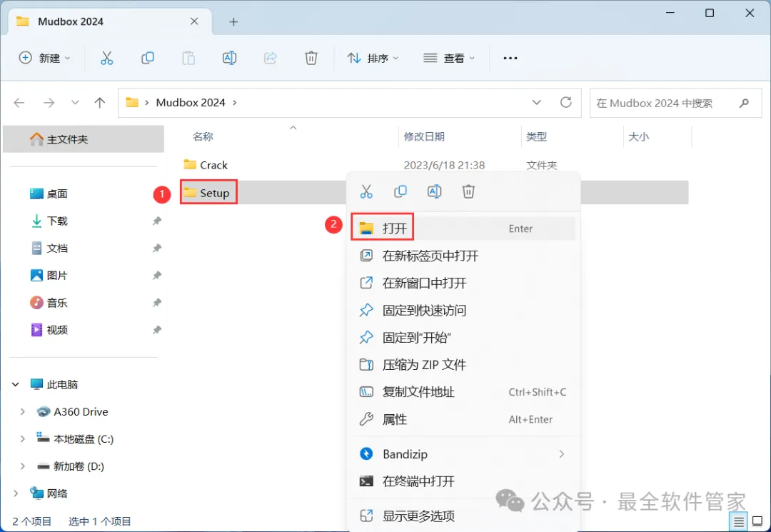The height and width of the screenshot is (532, 771).
Task: Click the Paste clipboard icon in toolbar
Action: pyautogui.click(x=188, y=58)
